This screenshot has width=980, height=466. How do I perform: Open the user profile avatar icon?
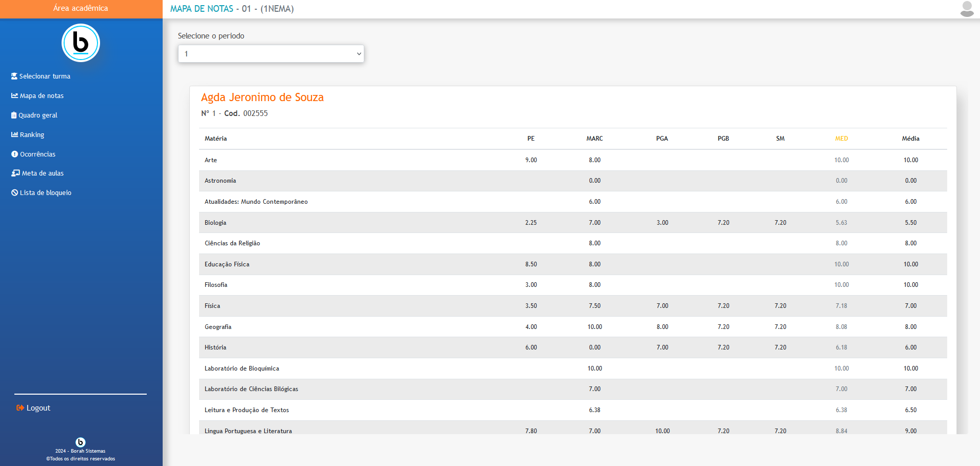tap(967, 9)
